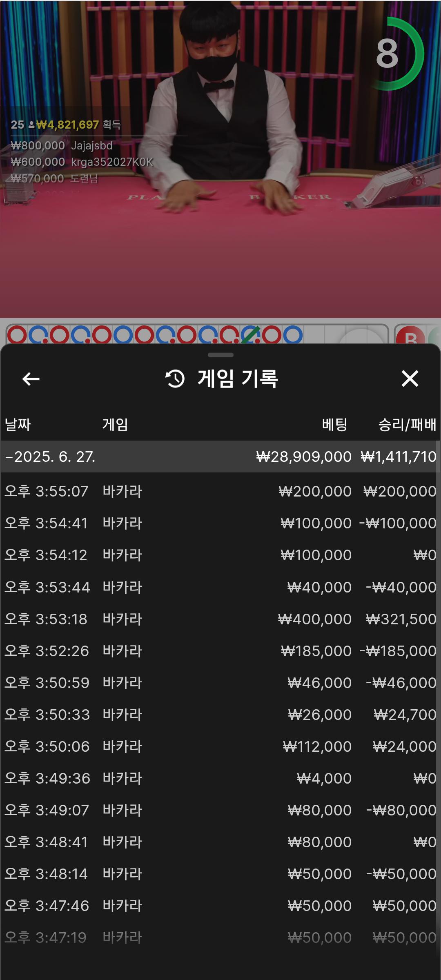Viewport: 441px width, 980px height.
Task: Grab the sheet drag handle bar at top
Action: tap(220, 355)
